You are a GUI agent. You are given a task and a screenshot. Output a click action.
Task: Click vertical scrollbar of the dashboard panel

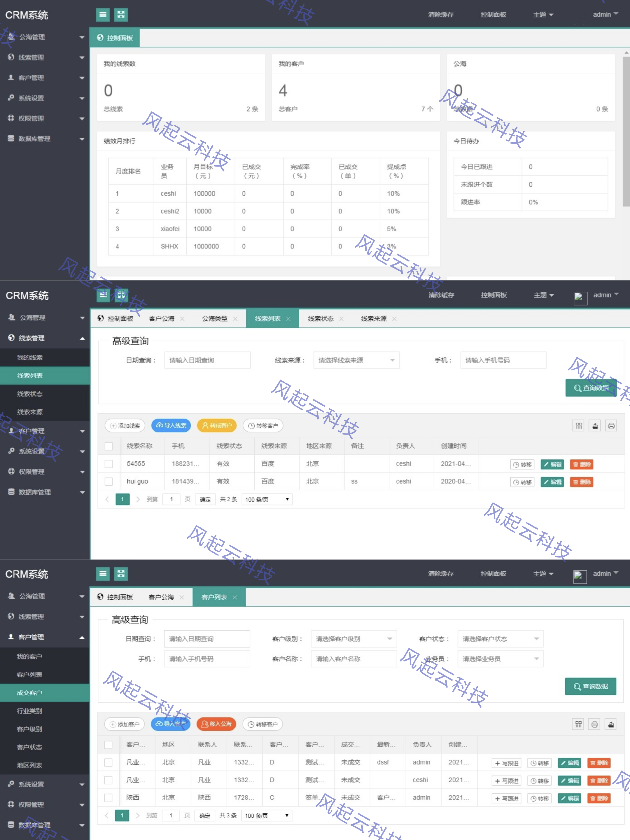[626, 131]
